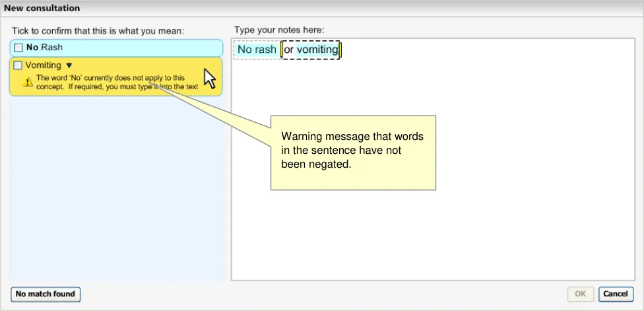Select the Vomiting concept label
The width and height of the screenshot is (644, 311).
tap(43, 65)
